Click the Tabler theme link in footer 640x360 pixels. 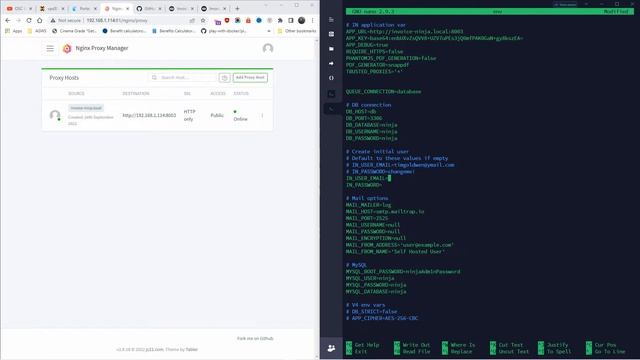click(x=192, y=349)
